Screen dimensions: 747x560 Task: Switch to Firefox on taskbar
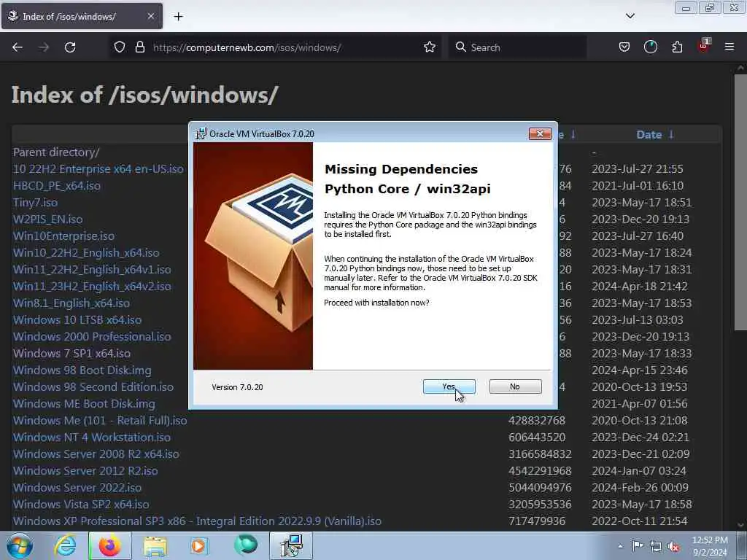click(109, 546)
